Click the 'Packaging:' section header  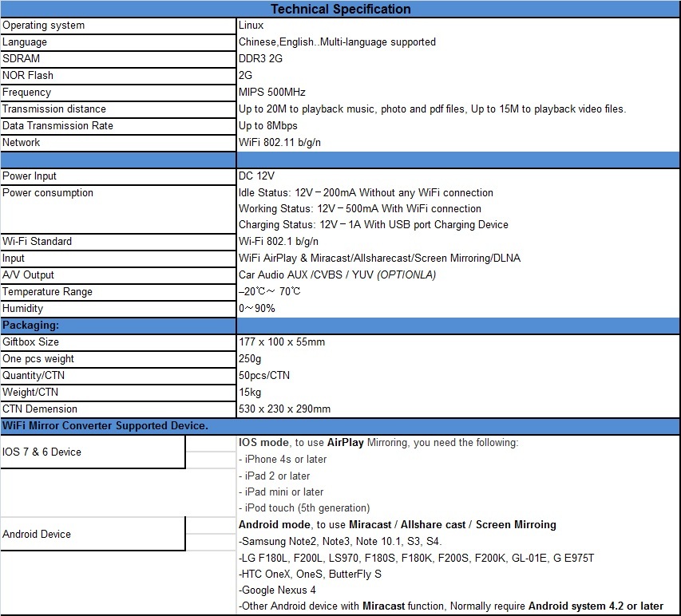pos(31,325)
